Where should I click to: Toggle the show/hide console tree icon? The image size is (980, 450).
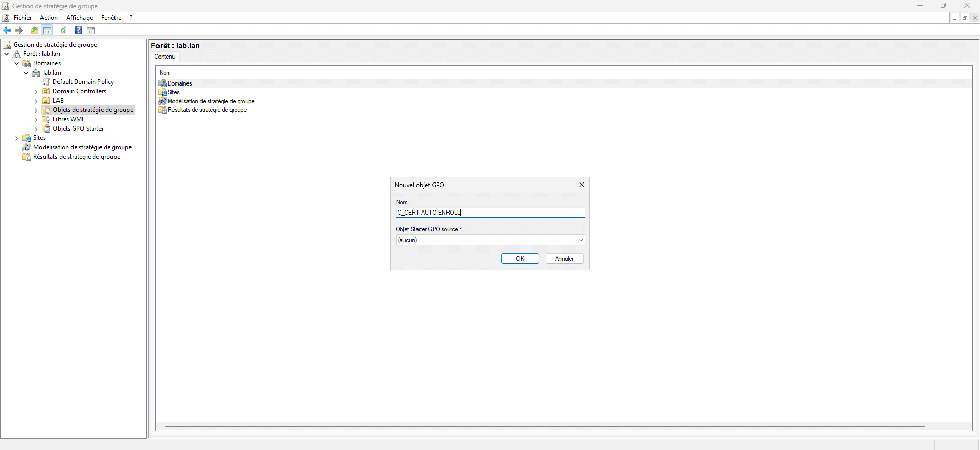(x=47, y=31)
